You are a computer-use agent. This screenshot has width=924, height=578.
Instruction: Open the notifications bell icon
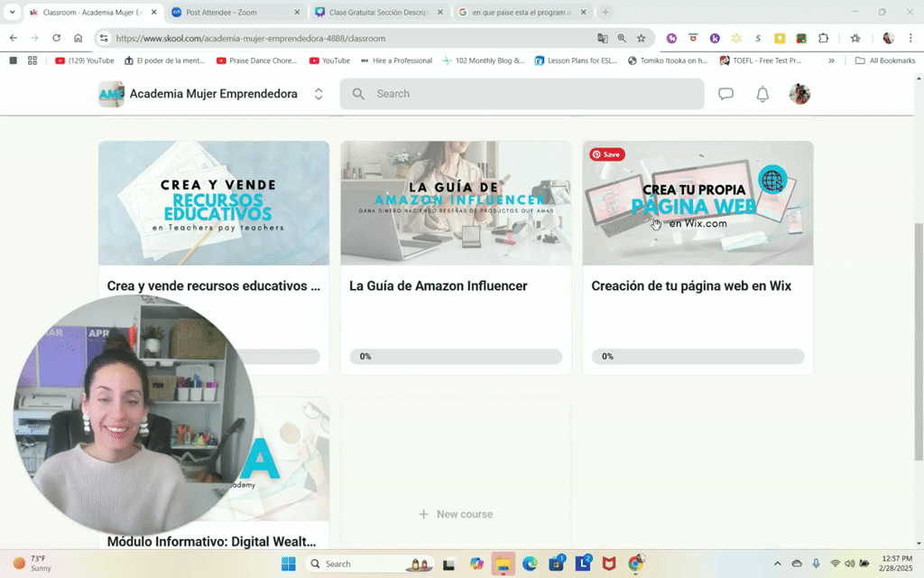(x=762, y=94)
